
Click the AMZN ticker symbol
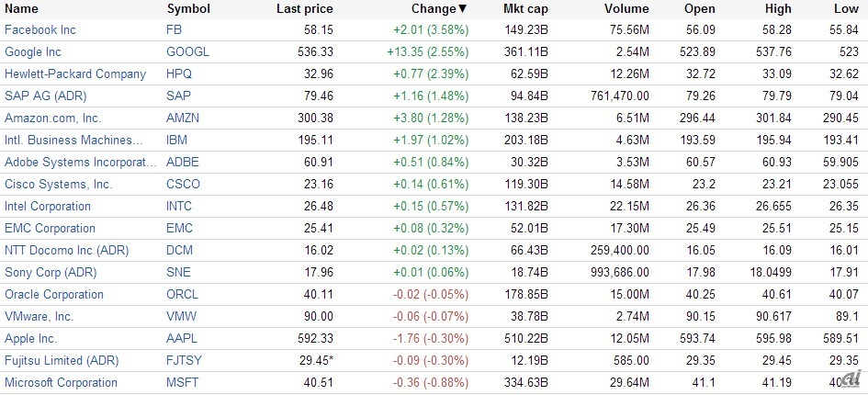183,118
